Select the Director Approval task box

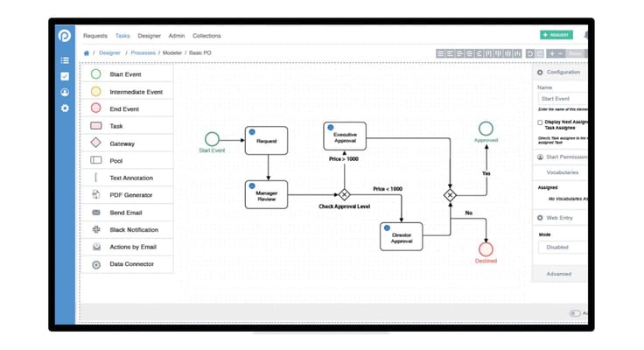402,236
